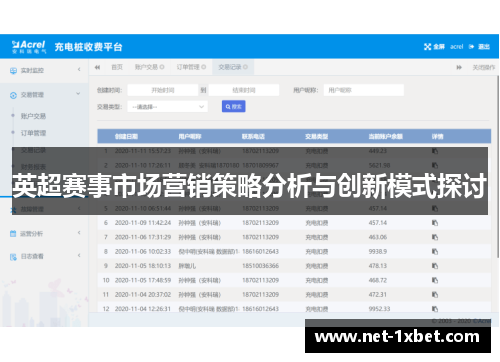Image resolution: width=500 pixels, height=362 pixels.
Task: Click the 当前账户余额 column header
Action: (386, 136)
